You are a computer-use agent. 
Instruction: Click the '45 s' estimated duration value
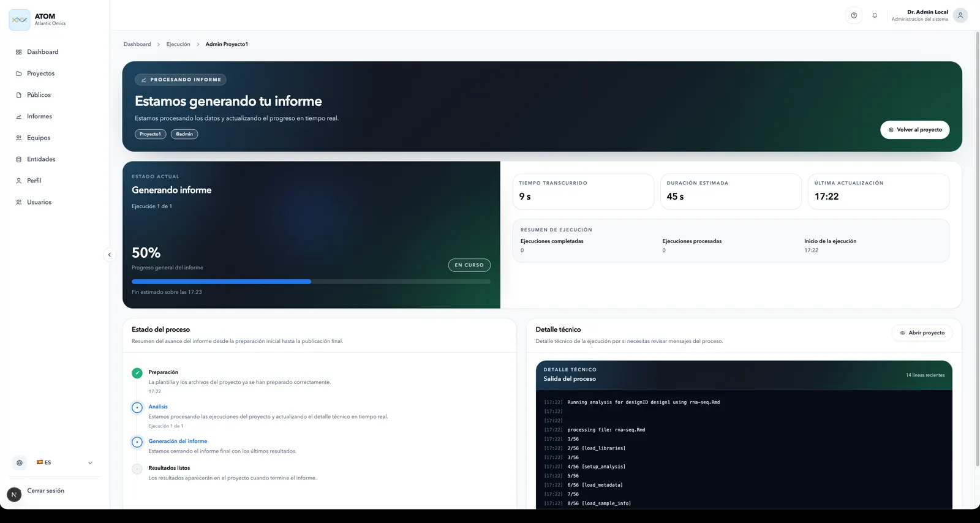tap(675, 197)
